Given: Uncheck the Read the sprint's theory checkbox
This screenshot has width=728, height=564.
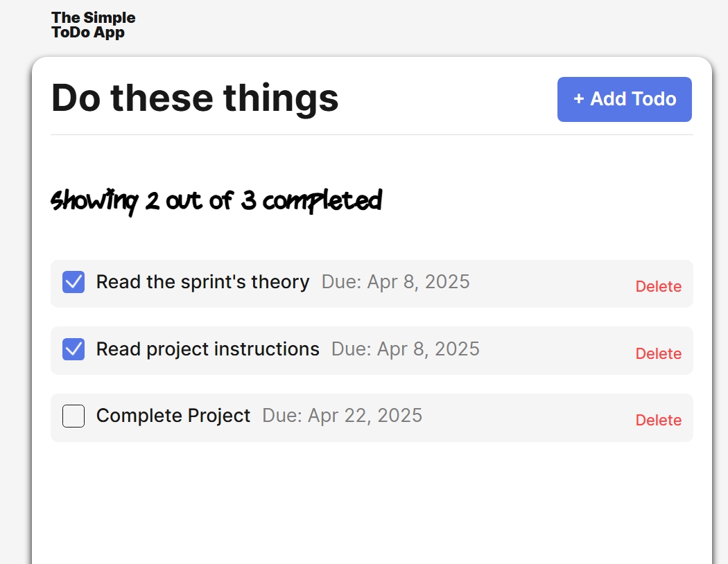Looking at the screenshot, I should point(73,282).
